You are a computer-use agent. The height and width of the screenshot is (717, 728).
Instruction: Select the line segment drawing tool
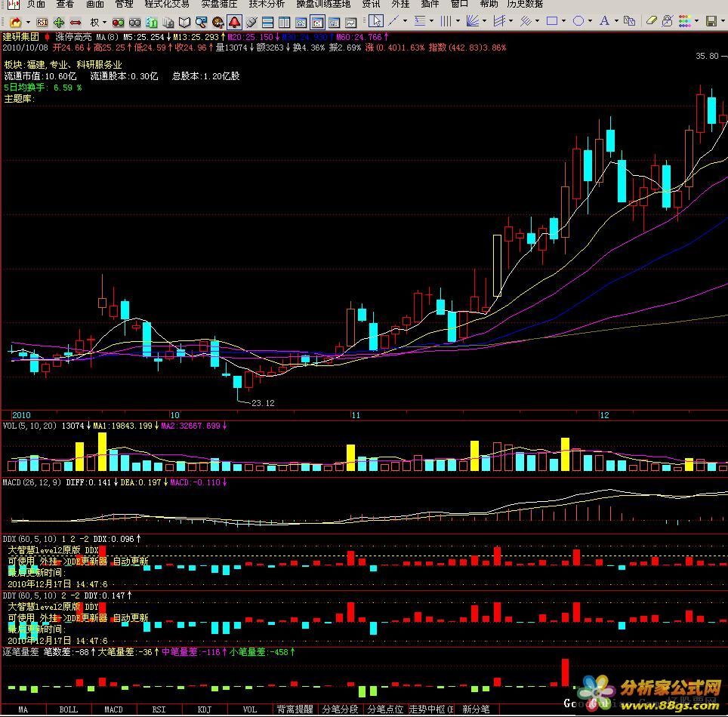click(393, 21)
